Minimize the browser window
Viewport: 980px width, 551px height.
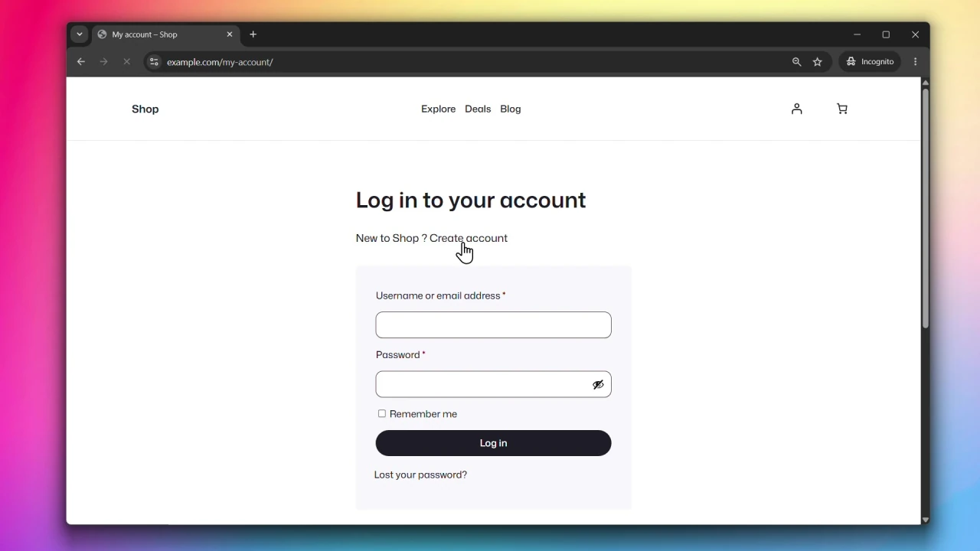[x=857, y=34]
